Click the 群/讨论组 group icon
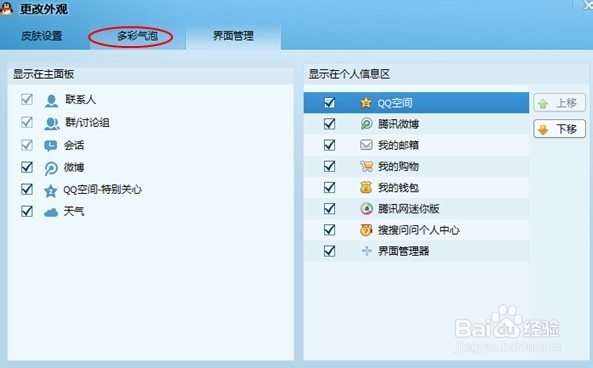The width and height of the screenshot is (593, 368). point(51,123)
